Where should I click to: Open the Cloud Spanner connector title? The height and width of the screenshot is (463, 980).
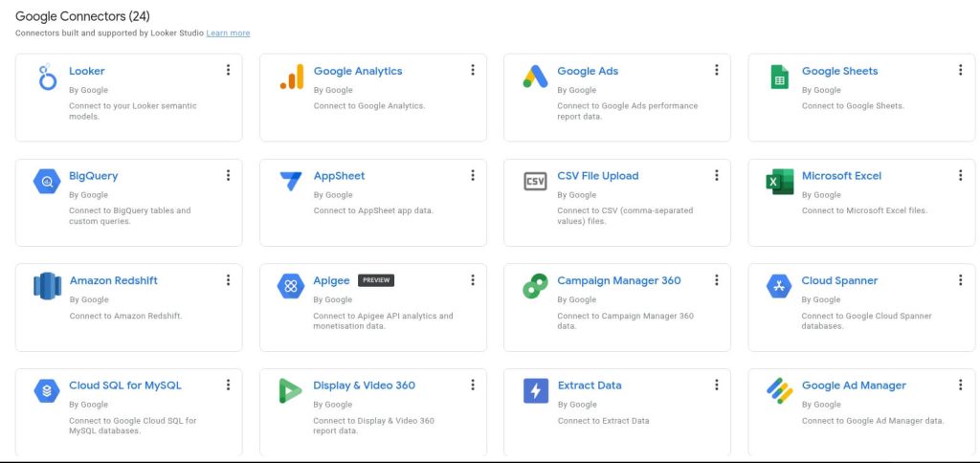[x=839, y=280]
